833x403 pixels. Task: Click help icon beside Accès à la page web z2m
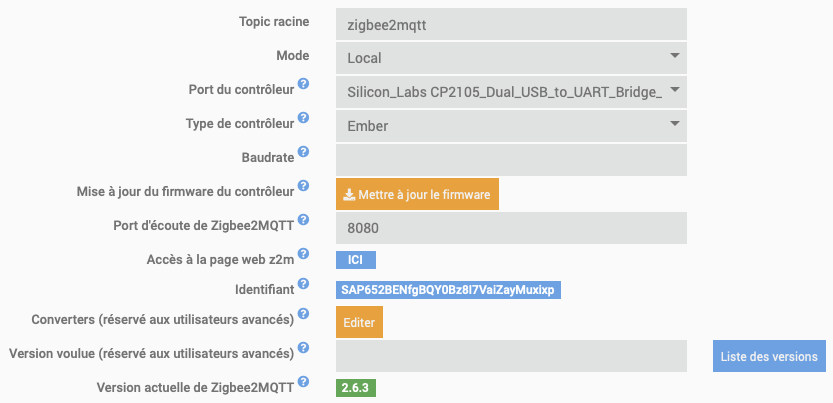303,254
